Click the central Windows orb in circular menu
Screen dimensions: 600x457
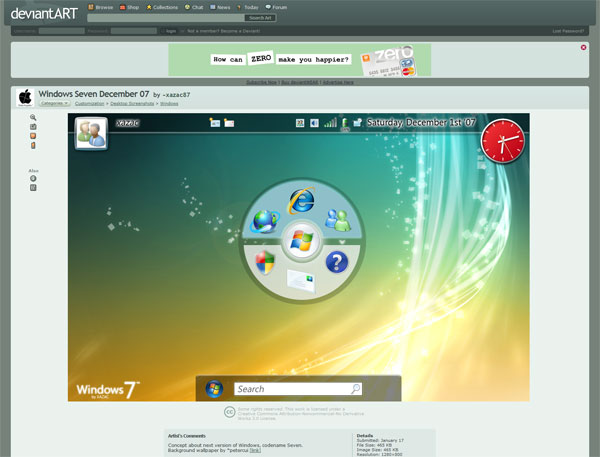click(302, 241)
